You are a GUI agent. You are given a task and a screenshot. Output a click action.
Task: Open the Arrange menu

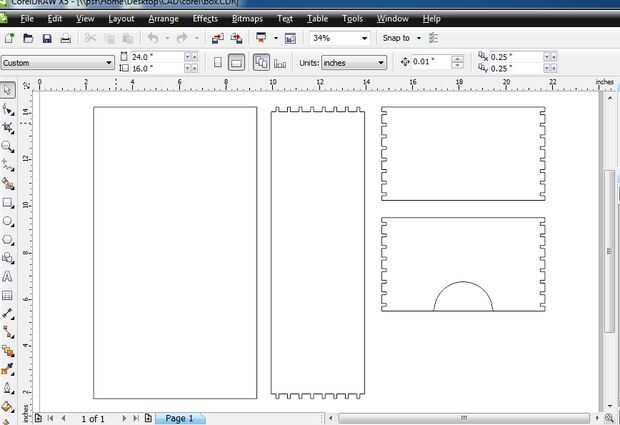pos(163,19)
